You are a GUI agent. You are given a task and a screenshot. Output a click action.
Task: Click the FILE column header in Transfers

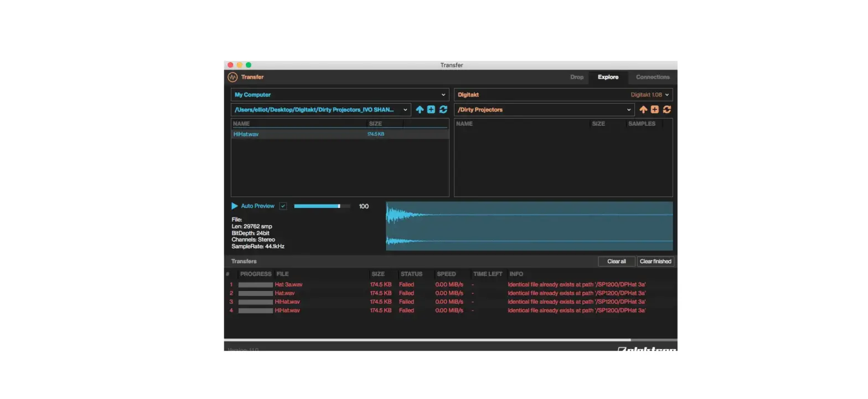tap(282, 274)
